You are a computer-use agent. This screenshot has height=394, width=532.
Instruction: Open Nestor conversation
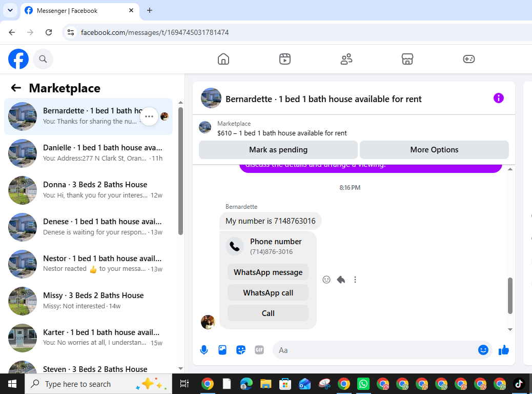[x=88, y=264]
